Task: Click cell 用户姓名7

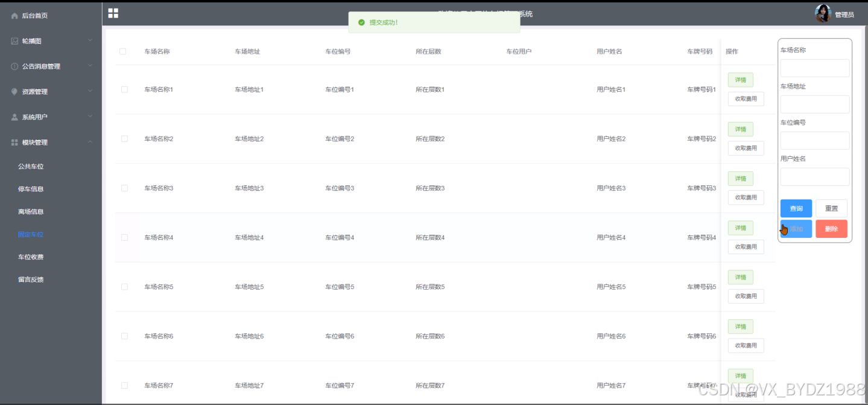Action: tap(611, 386)
